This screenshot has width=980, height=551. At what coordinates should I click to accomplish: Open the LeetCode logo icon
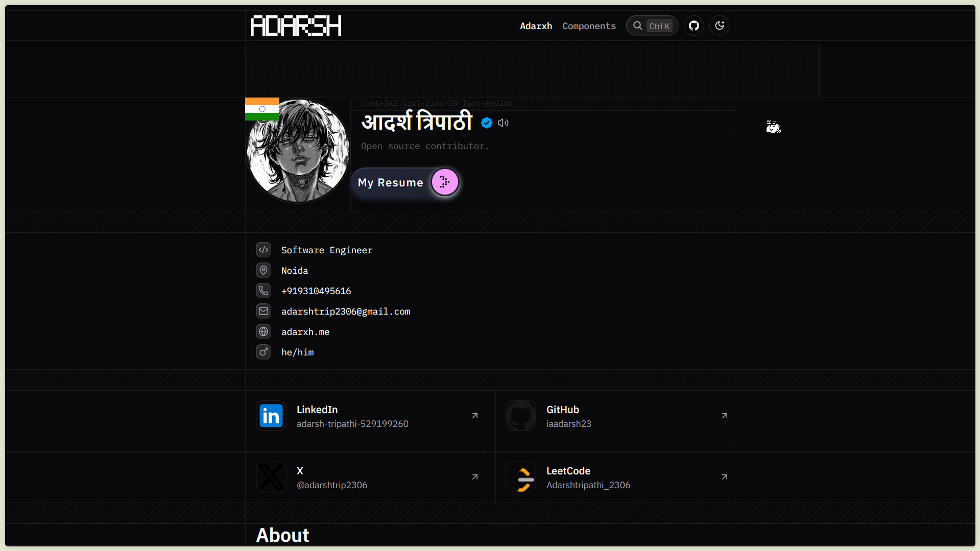(520, 477)
